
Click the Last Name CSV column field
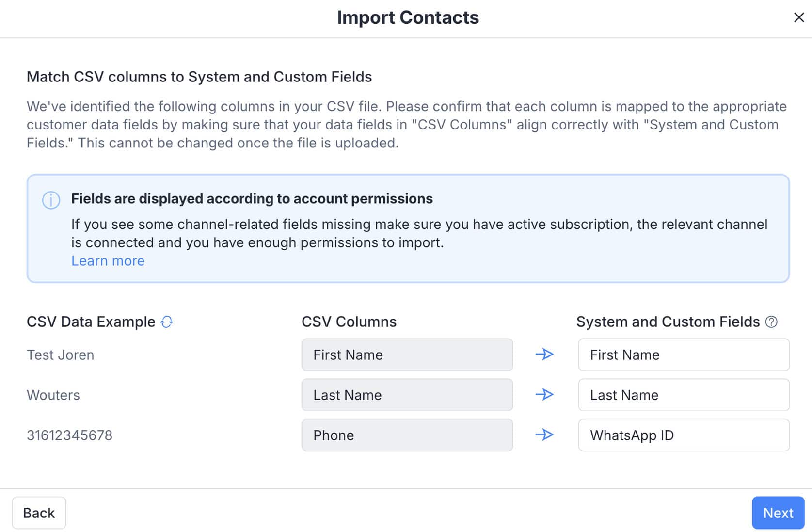click(407, 395)
